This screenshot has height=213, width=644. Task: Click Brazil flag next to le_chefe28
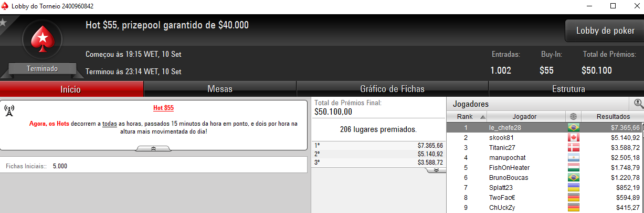pos(573,128)
